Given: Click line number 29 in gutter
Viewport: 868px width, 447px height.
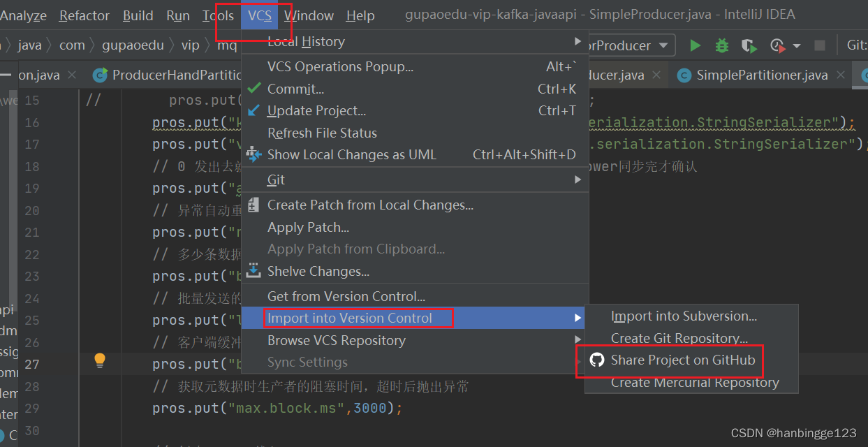Looking at the screenshot, I should [32, 409].
